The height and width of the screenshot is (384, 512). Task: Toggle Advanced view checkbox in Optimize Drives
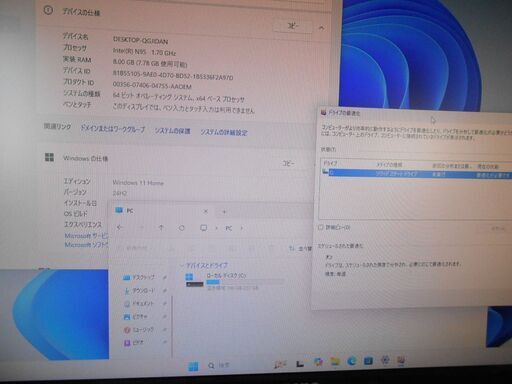321,227
